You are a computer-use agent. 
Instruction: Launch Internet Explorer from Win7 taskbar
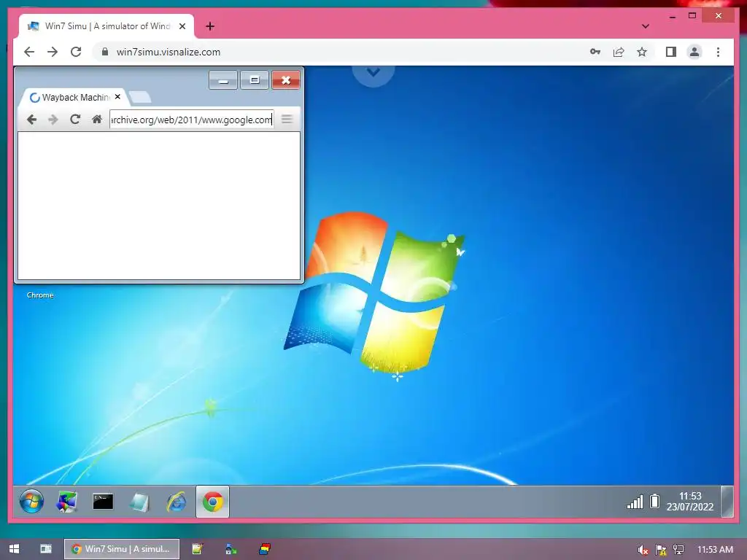tap(177, 502)
